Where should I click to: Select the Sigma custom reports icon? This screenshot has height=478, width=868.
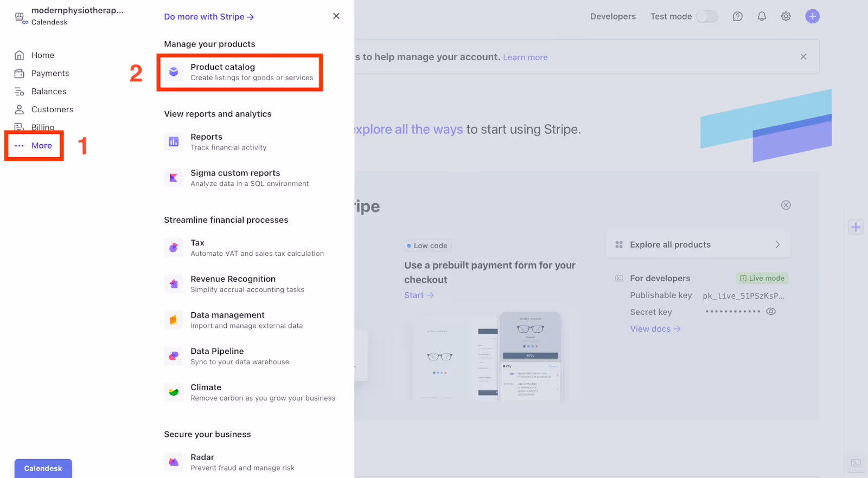[174, 178]
